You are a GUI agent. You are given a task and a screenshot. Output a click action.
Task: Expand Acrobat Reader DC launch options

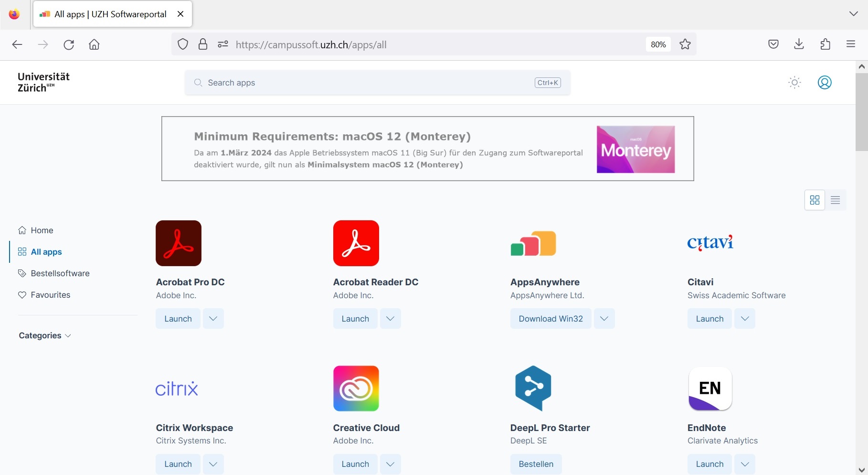click(x=391, y=319)
